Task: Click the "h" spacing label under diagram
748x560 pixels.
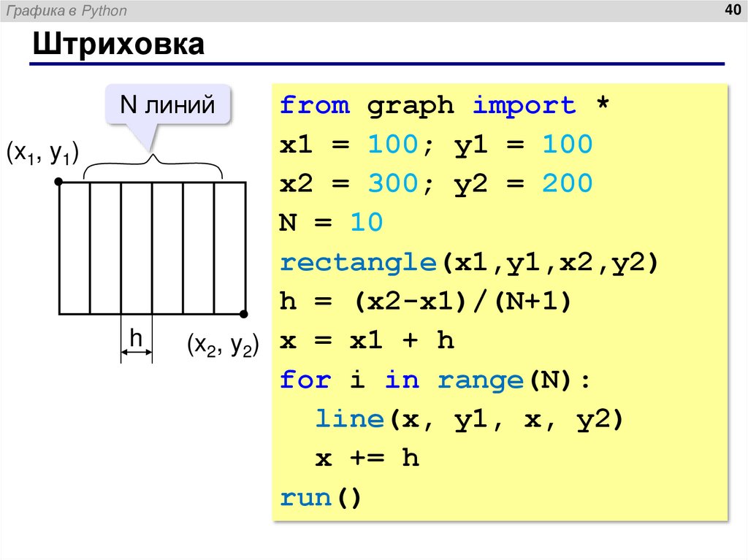Action: 136,338
